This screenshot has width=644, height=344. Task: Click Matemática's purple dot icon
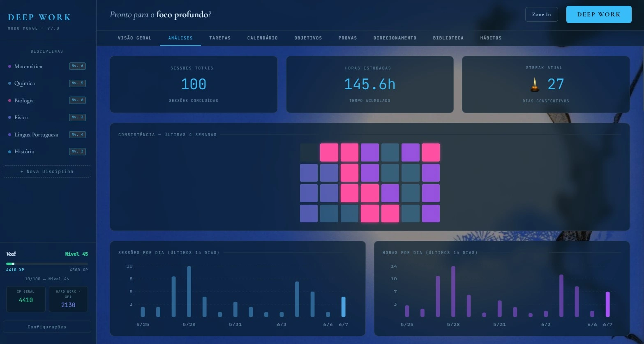click(x=9, y=66)
